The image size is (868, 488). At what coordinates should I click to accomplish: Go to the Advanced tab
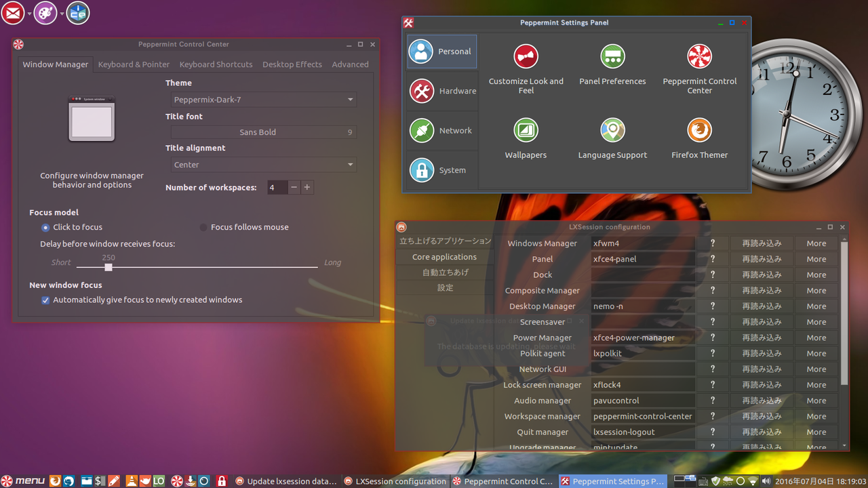click(351, 64)
